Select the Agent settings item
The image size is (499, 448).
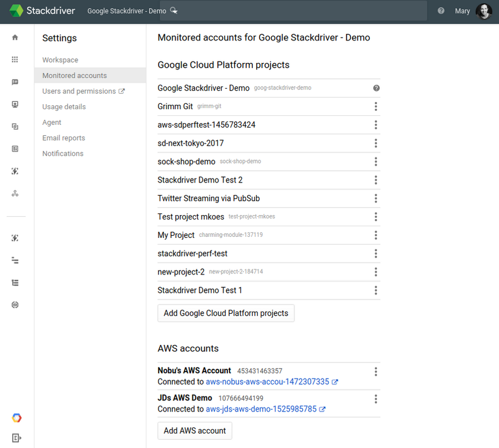click(x=90, y=122)
